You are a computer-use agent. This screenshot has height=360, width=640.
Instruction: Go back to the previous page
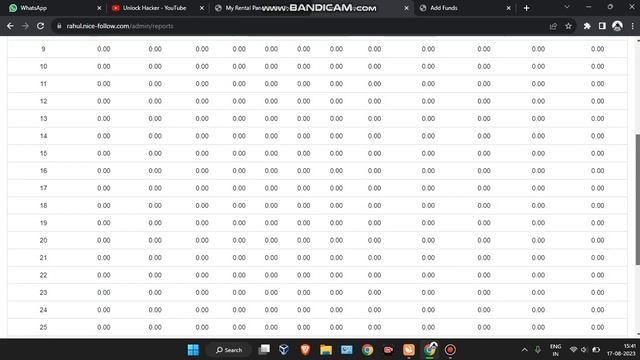10,26
